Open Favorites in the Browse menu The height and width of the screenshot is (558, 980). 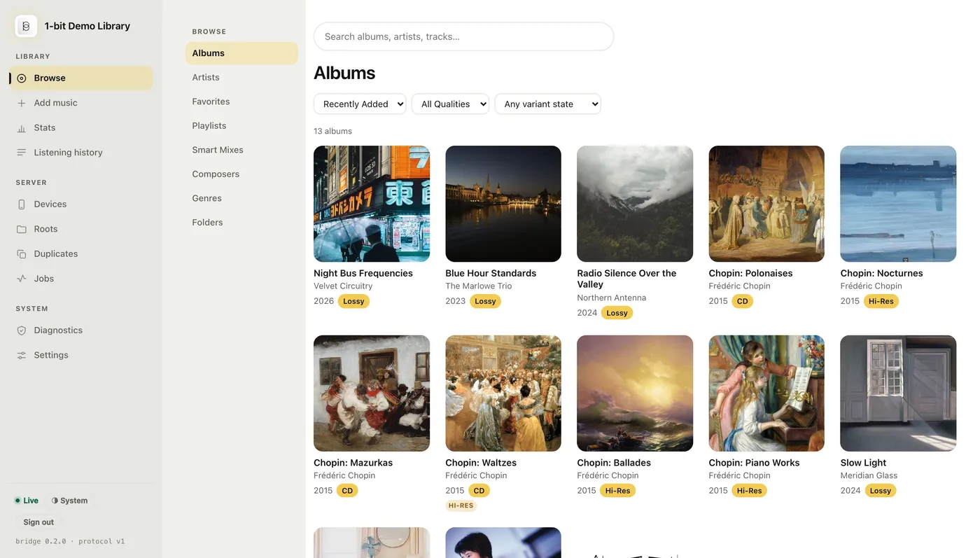click(x=241, y=102)
